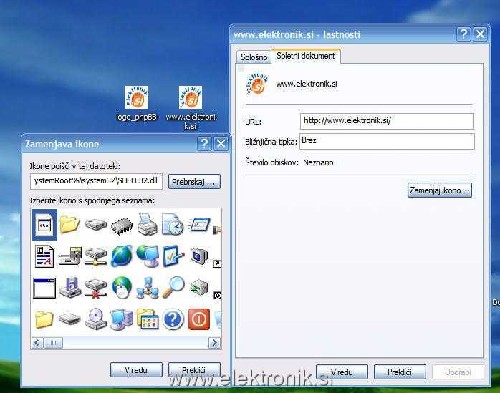Click Zamenjaj ikono button in properties
This screenshot has width=500, height=393.
tap(439, 190)
